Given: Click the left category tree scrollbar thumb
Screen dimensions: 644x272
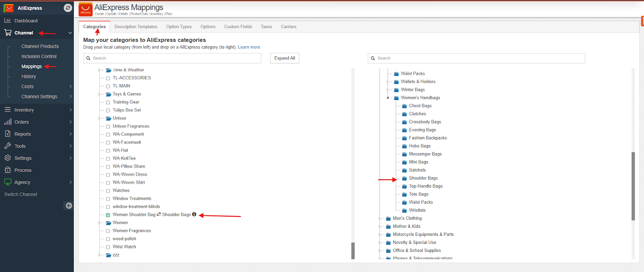Looking at the screenshot, I should pyautogui.click(x=353, y=251).
